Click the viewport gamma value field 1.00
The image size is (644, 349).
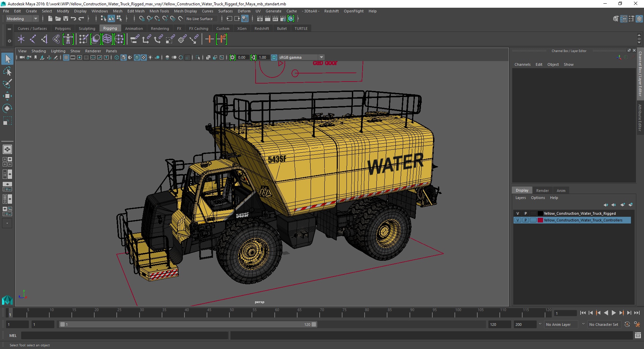click(x=263, y=57)
